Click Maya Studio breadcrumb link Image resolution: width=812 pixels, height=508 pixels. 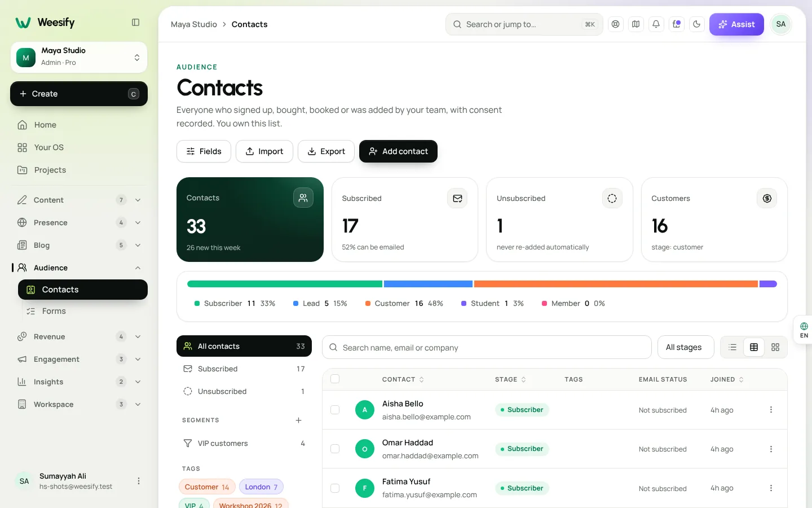click(194, 24)
